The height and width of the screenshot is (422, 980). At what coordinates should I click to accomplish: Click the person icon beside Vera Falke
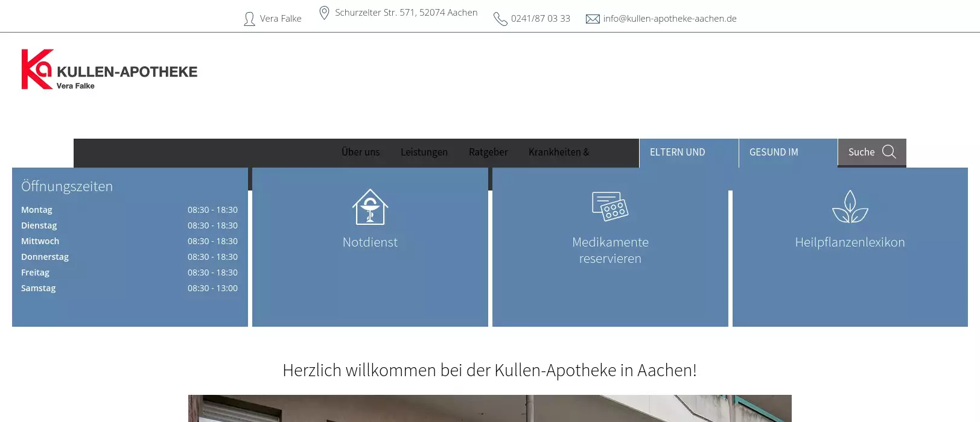tap(249, 19)
